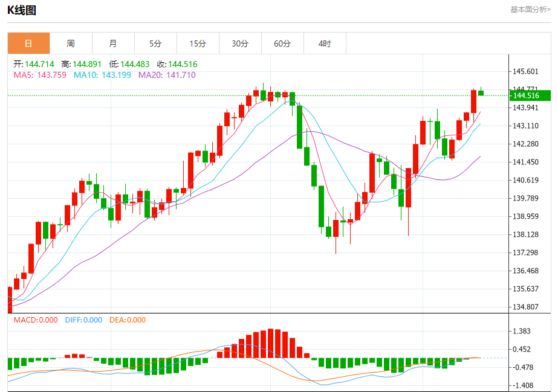The width and height of the screenshot is (558, 392).
Task: Open the 5分 interval tab
Action: pos(155,43)
